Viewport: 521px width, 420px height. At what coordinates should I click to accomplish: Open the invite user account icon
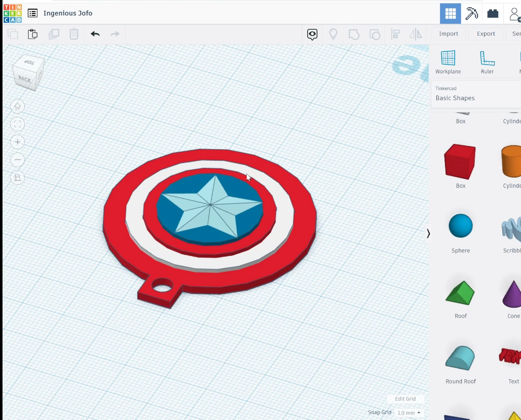[x=514, y=14]
